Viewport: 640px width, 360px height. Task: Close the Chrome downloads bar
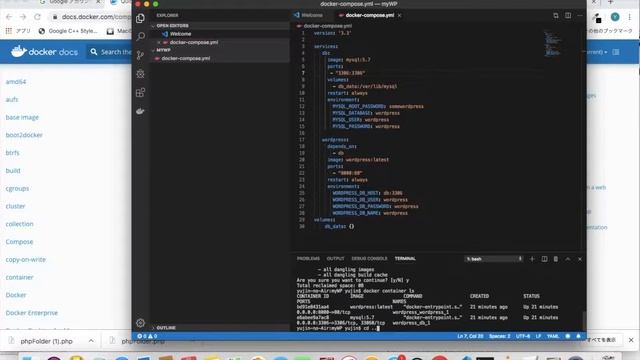[631, 340]
